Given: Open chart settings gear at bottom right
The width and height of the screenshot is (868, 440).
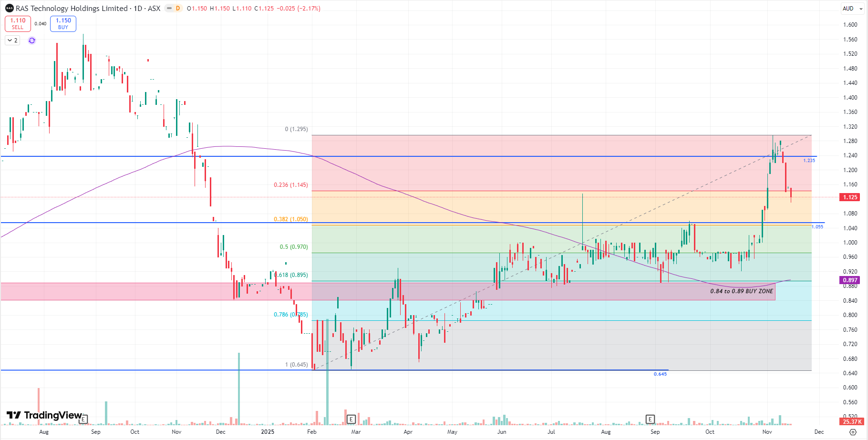Looking at the screenshot, I should coord(853,432).
